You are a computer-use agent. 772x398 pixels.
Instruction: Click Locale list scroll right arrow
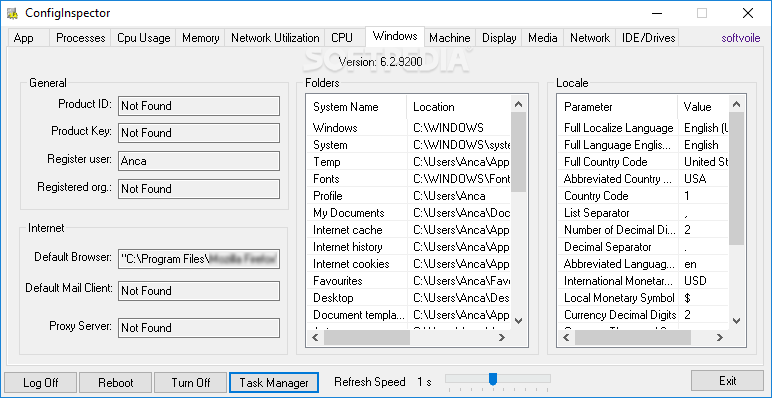click(x=720, y=337)
